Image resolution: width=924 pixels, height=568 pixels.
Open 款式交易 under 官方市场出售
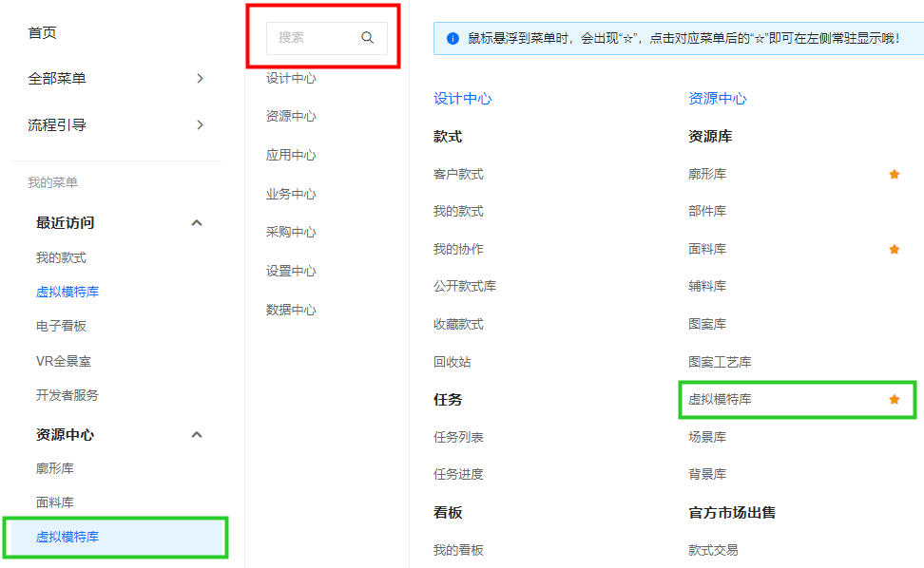[x=713, y=550]
